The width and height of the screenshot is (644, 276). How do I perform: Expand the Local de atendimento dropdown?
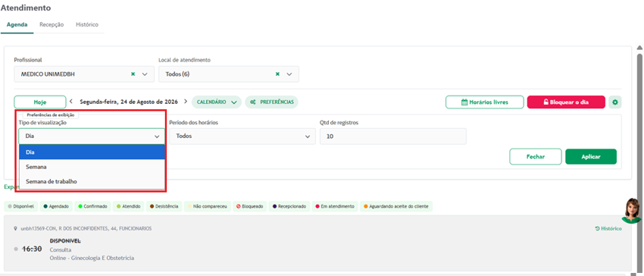pos(289,74)
